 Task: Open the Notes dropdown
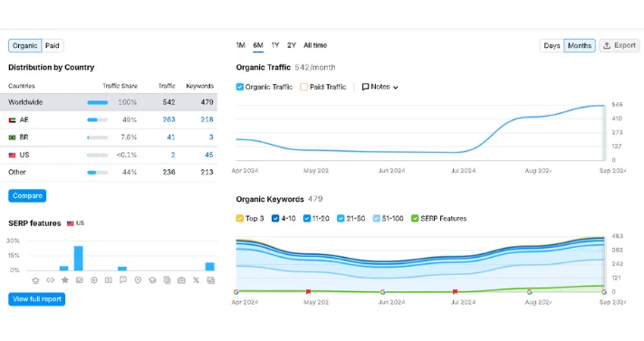point(380,87)
